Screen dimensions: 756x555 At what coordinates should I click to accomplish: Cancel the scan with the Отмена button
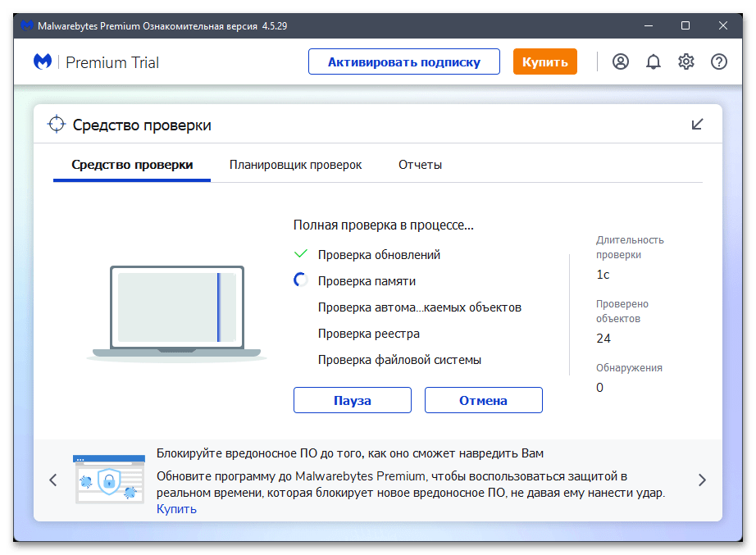(x=483, y=400)
